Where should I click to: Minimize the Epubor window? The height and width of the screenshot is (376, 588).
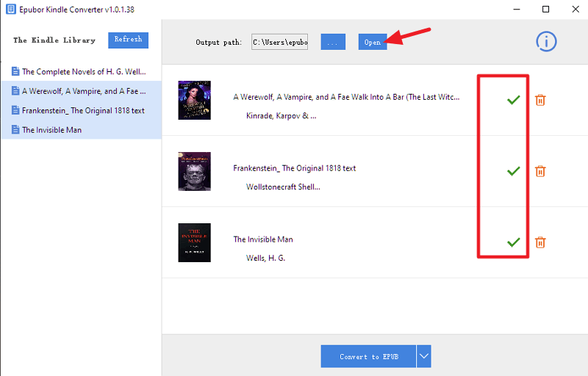coord(517,9)
